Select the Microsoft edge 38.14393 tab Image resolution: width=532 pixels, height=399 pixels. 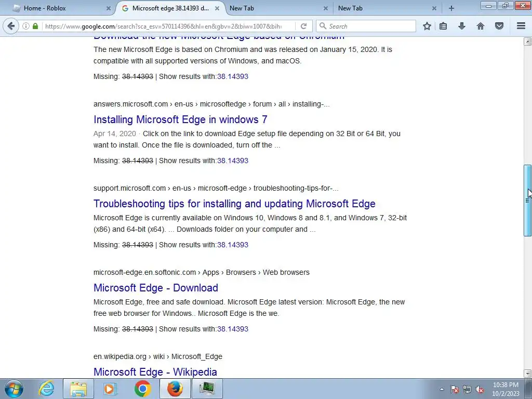(170, 8)
